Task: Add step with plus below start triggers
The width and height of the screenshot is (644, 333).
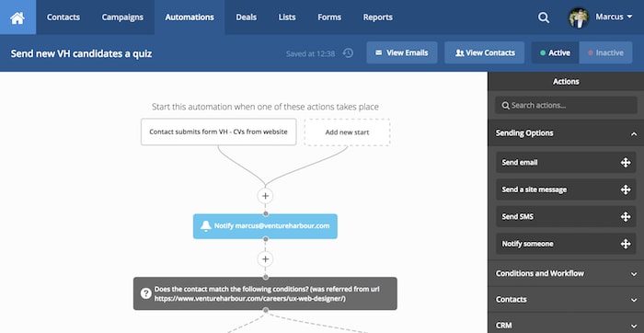Action: (265, 196)
